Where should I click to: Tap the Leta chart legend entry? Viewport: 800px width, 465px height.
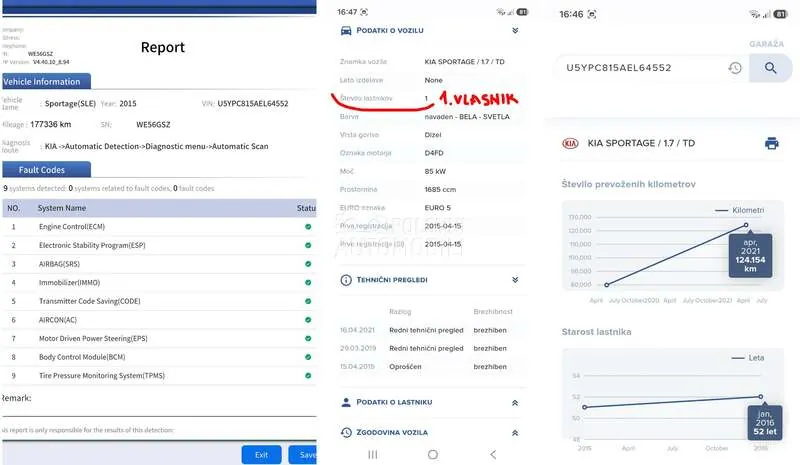747,358
